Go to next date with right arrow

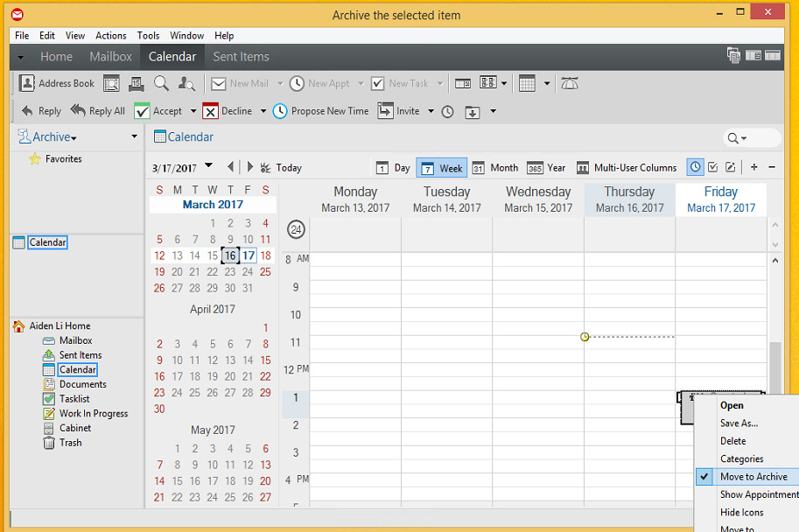click(249, 166)
